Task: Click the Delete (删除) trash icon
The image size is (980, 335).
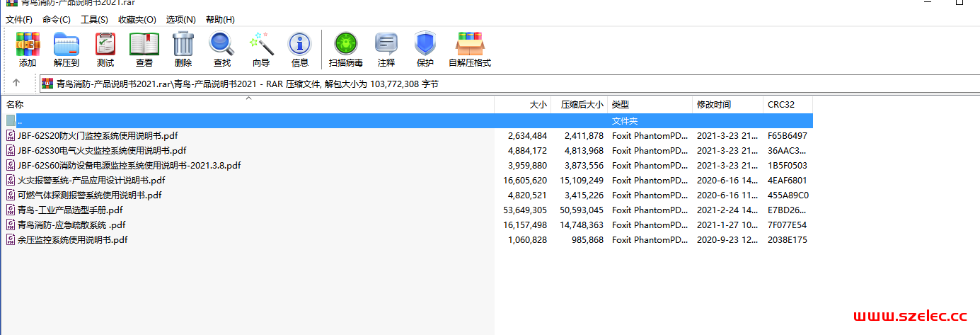Action: coord(183,44)
